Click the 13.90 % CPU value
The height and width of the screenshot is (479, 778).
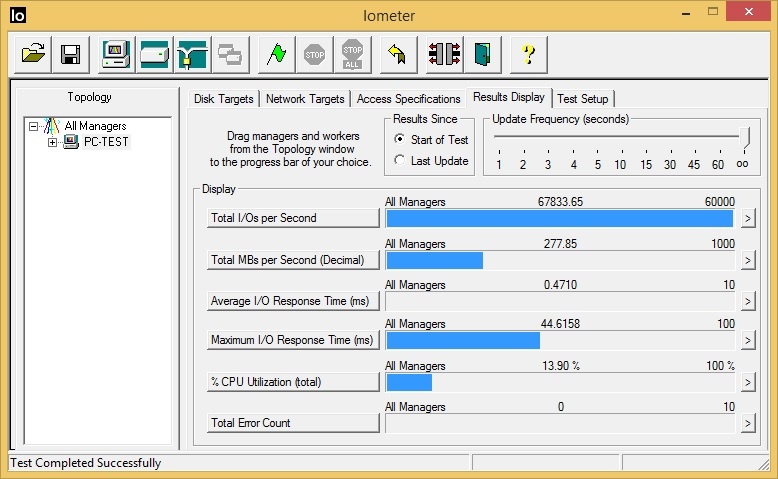(x=561, y=366)
